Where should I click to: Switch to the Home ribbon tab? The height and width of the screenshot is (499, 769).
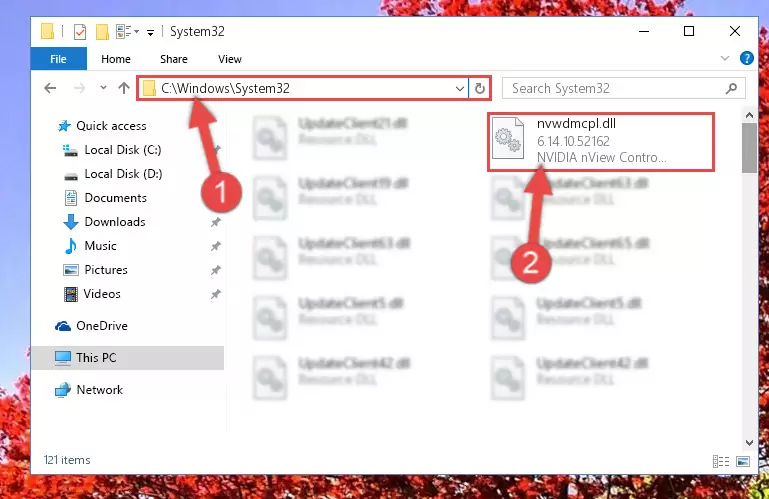click(x=116, y=59)
